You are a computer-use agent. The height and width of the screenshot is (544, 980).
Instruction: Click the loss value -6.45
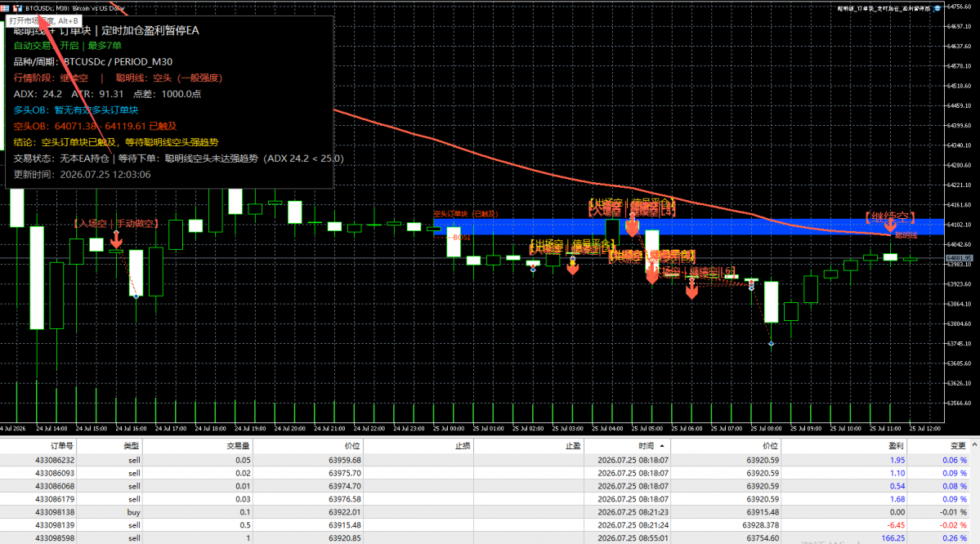pos(896,525)
